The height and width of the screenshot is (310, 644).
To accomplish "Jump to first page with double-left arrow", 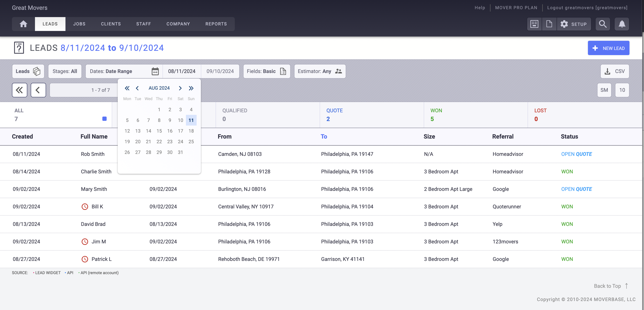I will [19, 90].
